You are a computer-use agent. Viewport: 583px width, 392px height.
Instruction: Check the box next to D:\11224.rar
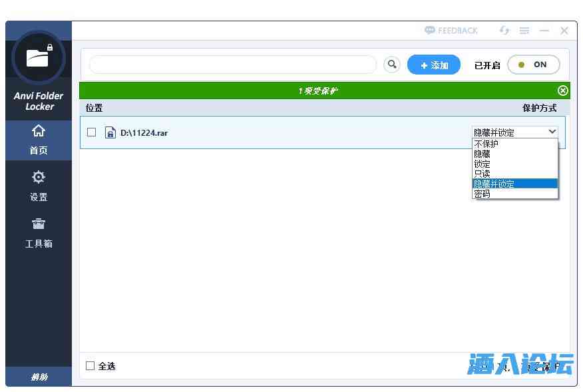[92, 132]
